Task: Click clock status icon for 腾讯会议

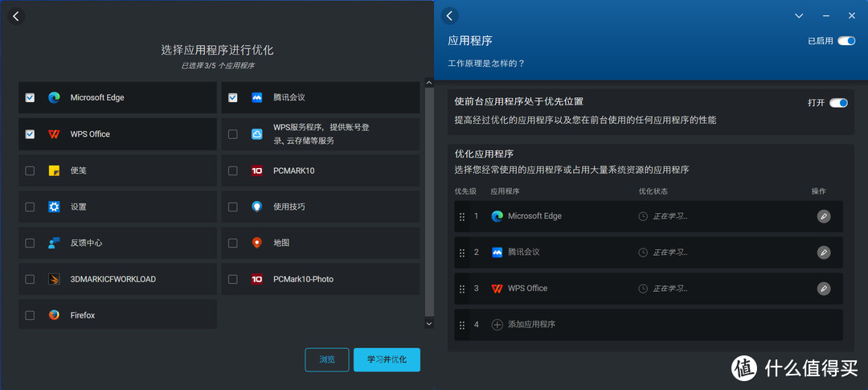Action: (x=643, y=252)
